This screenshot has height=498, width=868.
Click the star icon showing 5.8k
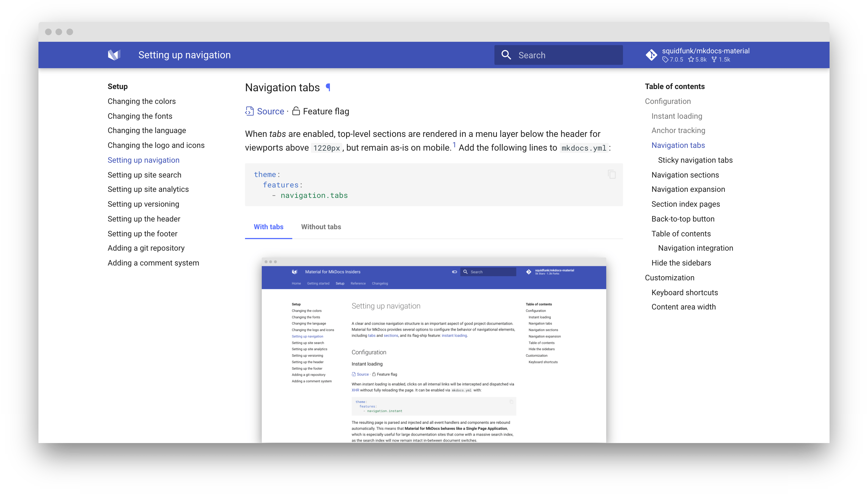pyautogui.click(x=692, y=60)
